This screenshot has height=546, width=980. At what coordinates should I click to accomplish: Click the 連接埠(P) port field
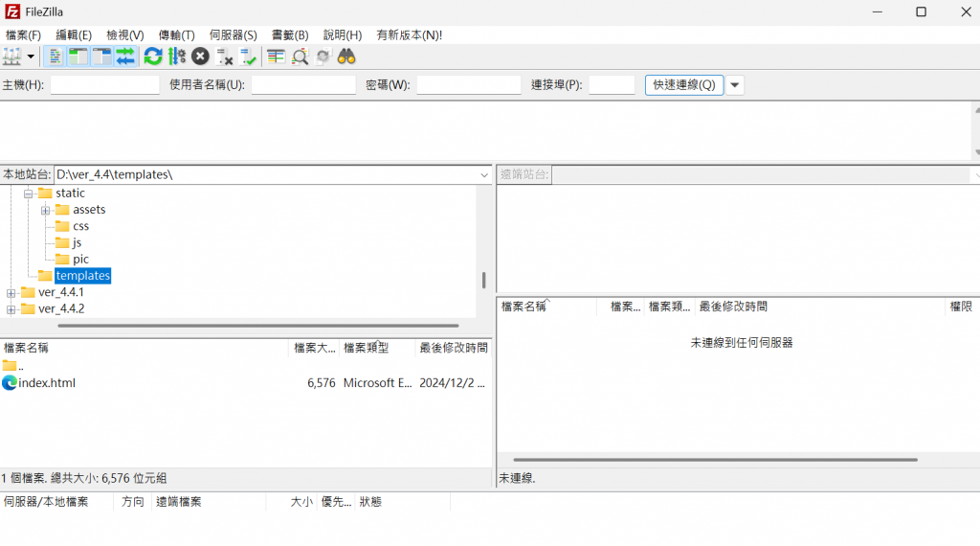[612, 85]
